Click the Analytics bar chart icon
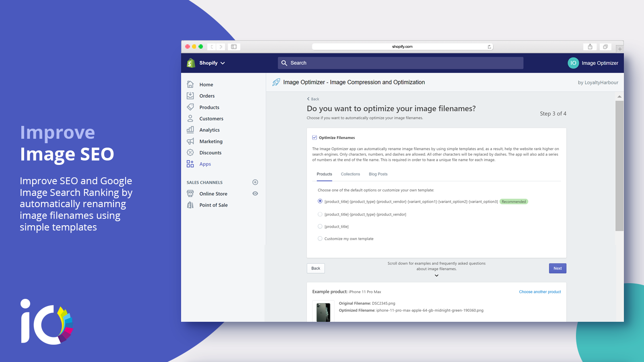 (x=190, y=130)
